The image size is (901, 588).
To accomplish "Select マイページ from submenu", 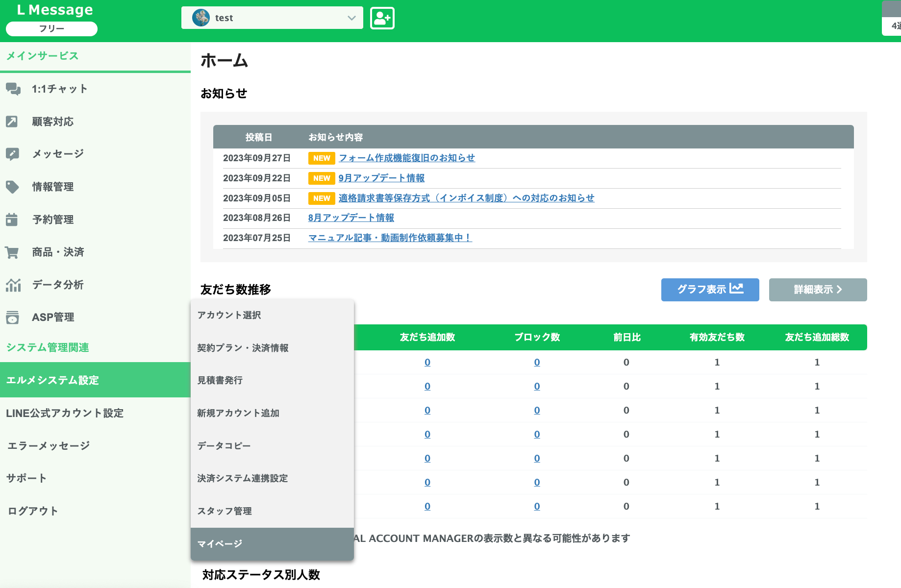I will click(272, 544).
